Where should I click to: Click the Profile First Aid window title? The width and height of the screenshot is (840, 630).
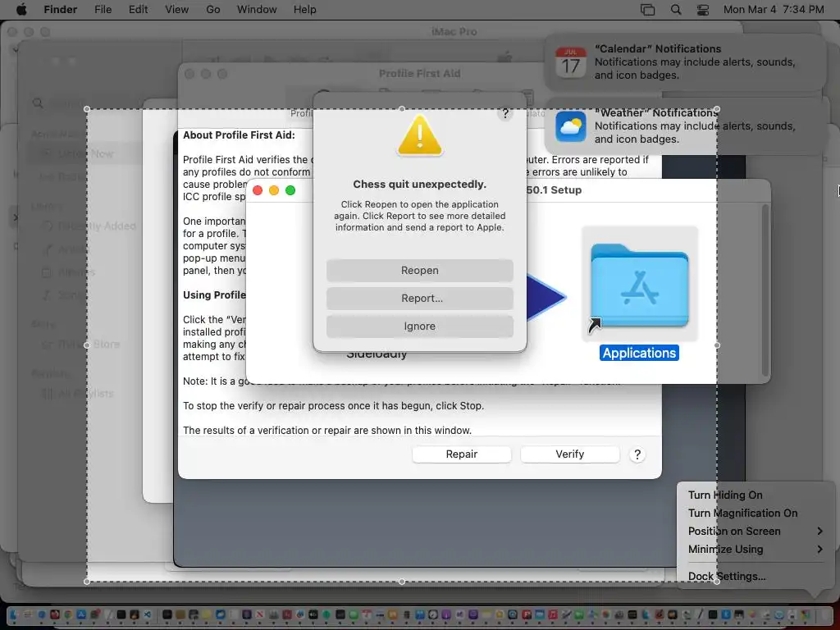point(419,73)
